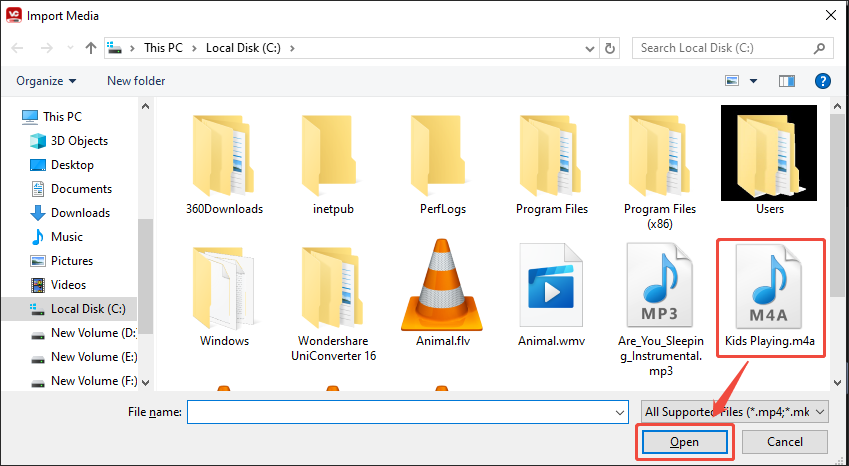Open the Help question mark icon
The width and height of the screenshot is (849, 466).
[822, 81]
